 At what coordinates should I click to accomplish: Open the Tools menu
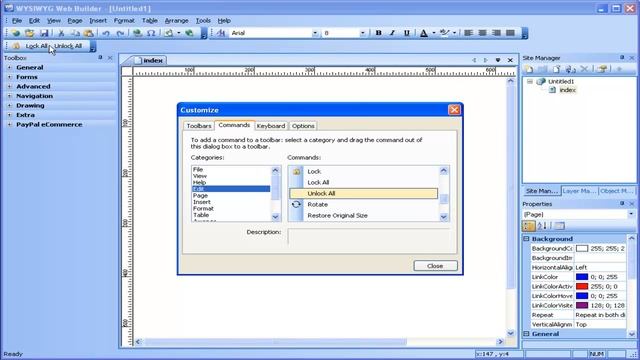[203, 20]
